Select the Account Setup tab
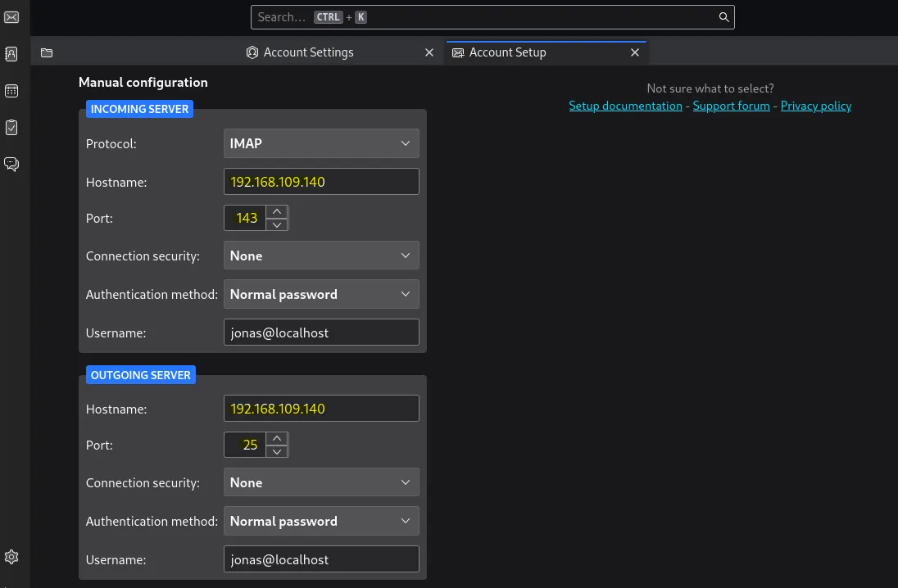This screenshot has width=898, height=588. 507,52
